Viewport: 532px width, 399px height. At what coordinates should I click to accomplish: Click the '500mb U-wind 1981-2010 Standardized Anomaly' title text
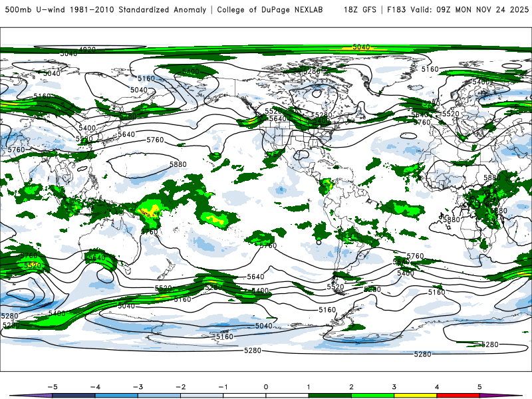coord(106,9)
